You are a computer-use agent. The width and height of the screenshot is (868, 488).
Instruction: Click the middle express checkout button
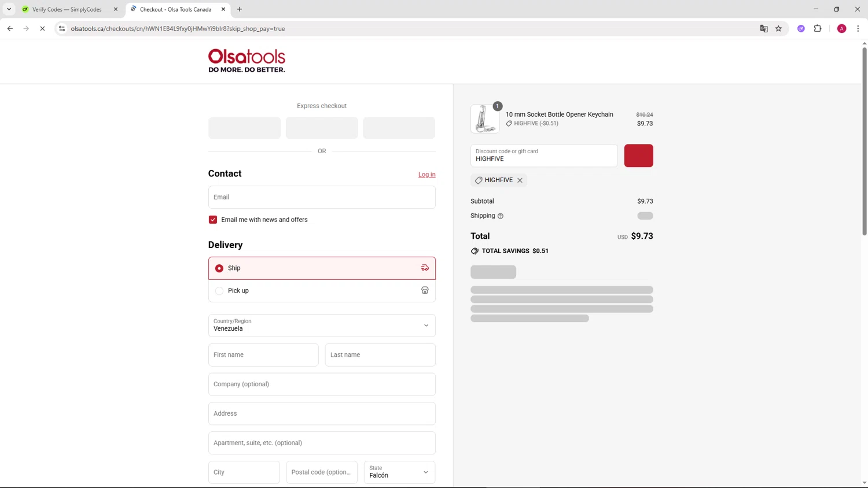(322, 128)
